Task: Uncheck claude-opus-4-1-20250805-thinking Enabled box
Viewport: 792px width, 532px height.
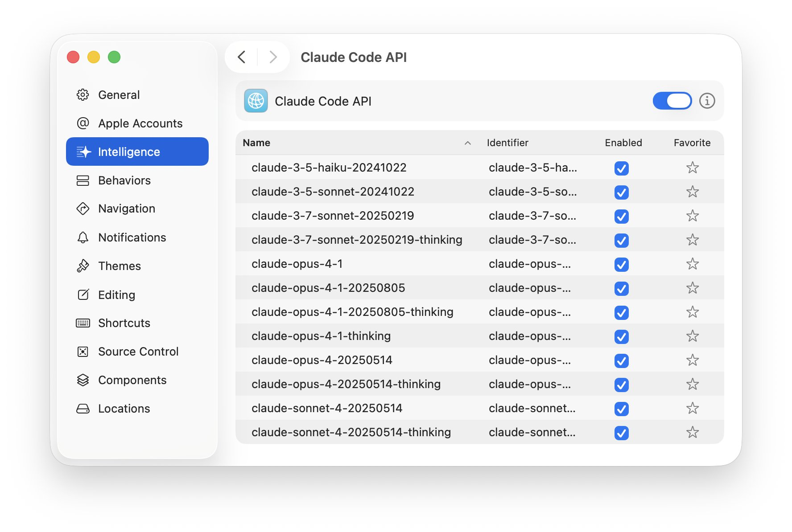Action: pyautogui.click(x=622, y=313)
